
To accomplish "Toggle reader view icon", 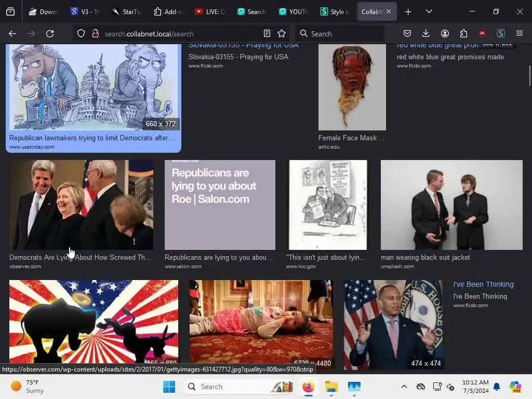I will click(x=267, y=34).
